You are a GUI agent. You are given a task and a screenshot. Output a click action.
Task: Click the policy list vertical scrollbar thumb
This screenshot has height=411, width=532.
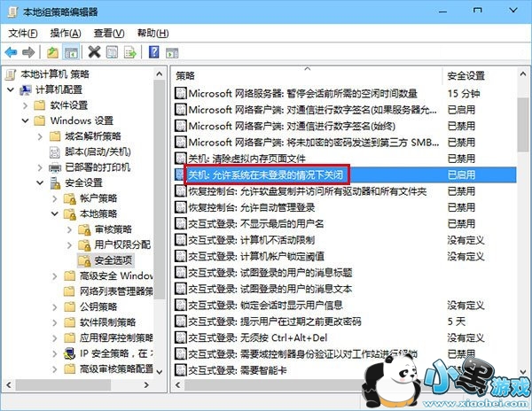[522, 124]
